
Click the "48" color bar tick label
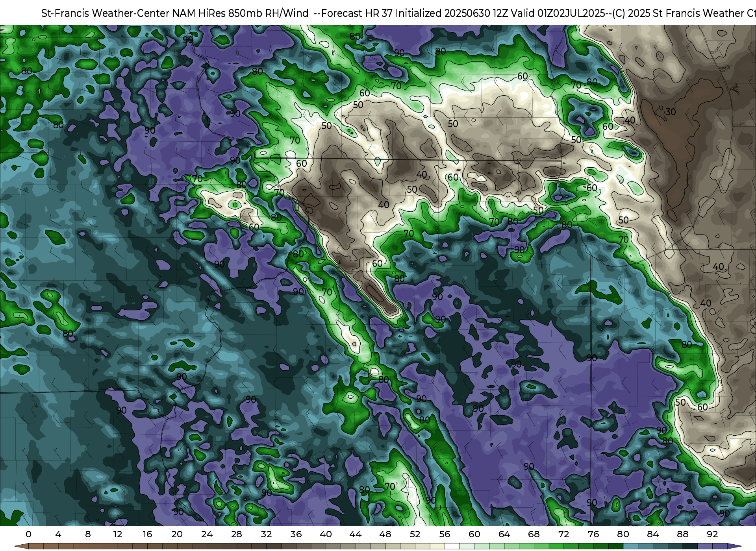[385, 534]
